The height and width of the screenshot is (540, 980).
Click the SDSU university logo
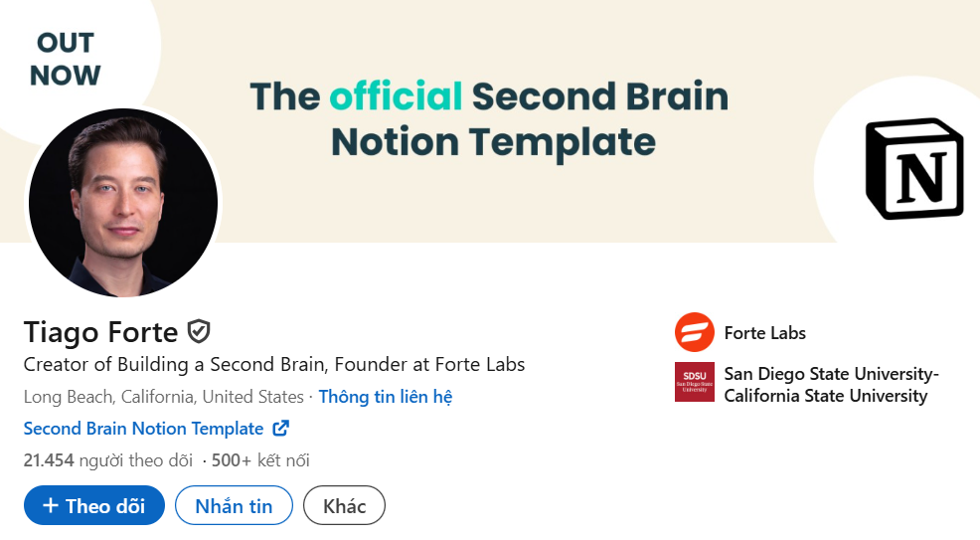coord(695,381)
